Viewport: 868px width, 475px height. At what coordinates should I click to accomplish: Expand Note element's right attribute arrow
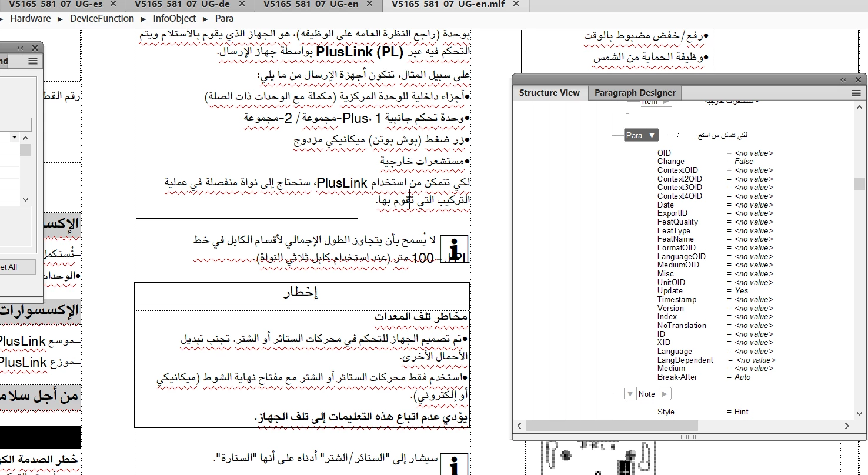(x=665, y=394)
